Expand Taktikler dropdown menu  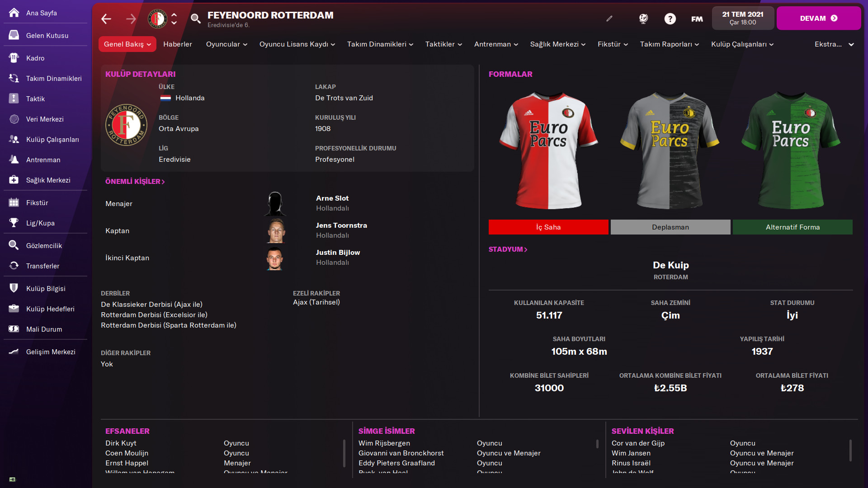point(443,44)
